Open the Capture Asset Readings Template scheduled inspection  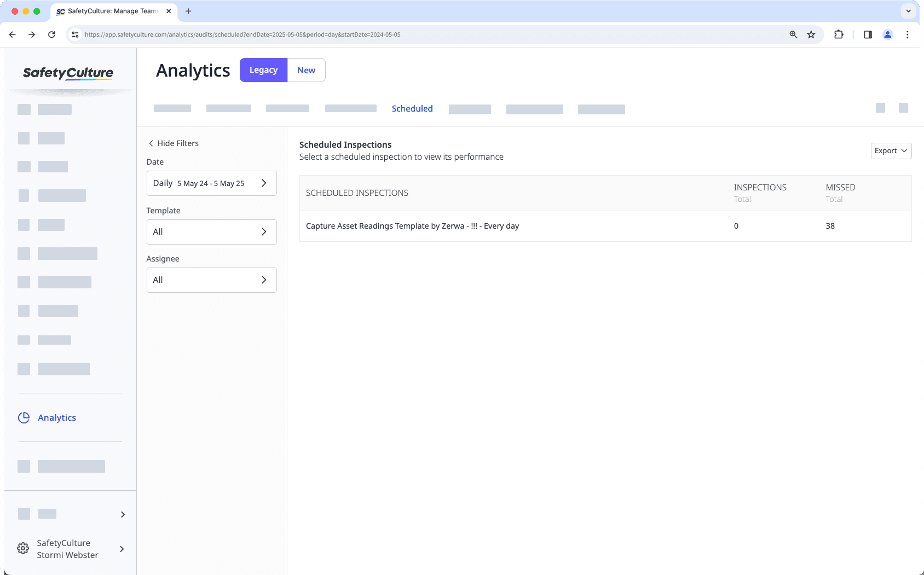coord(605,226)
